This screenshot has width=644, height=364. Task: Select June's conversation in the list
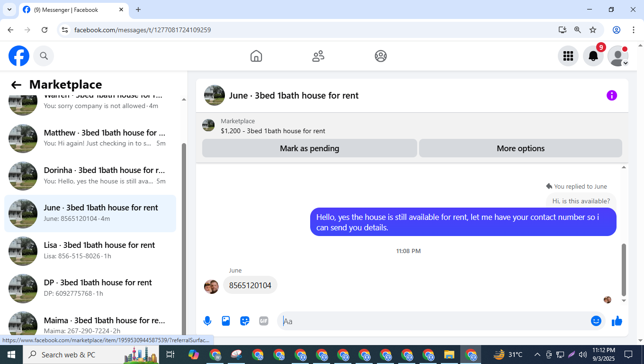pyautogui.click(x=90, y=213)
